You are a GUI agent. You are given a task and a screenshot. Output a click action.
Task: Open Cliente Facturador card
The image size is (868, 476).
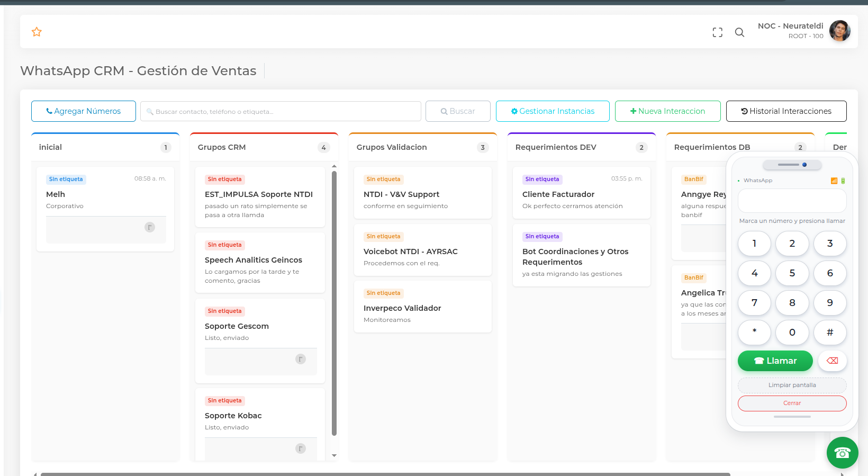pos(582,193)
